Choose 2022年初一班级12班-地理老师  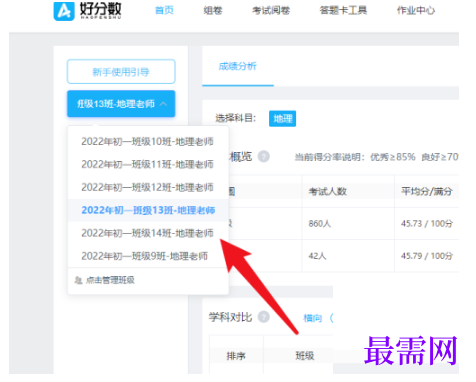coord(148,187)
